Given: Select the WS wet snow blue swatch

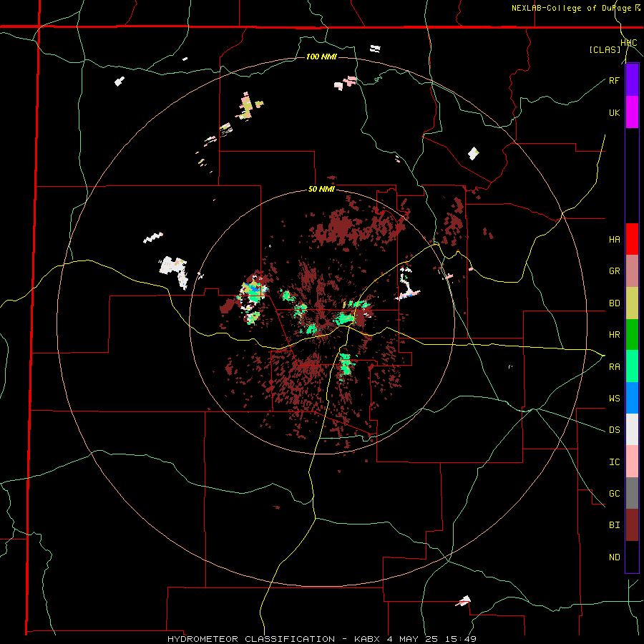Looking at the screenshot, I should click(x=632, y=398).
